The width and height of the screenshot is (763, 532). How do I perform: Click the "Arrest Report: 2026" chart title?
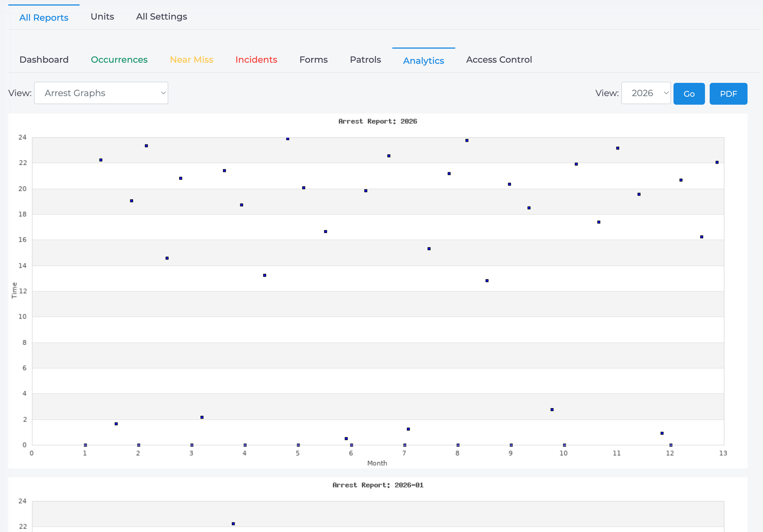[x=378, y=121]
